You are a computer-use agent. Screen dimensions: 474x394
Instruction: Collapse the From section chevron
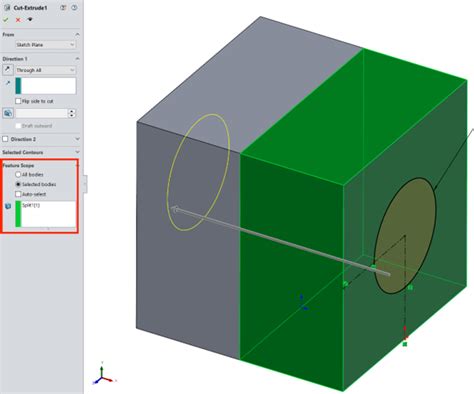(77, 34)
